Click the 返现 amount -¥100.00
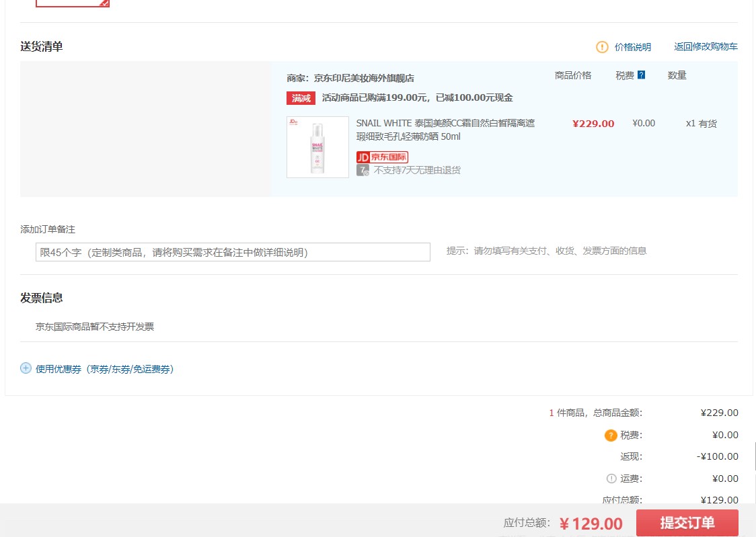The height and width of the screenshot is (537, 756). click(x=717, y=456)
